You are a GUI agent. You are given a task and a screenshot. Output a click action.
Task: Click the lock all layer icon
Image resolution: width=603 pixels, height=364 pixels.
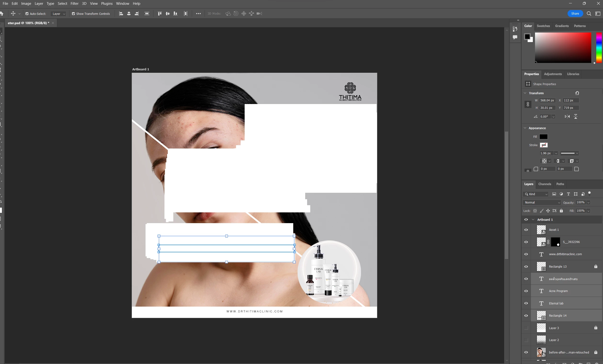coord(561,211)
